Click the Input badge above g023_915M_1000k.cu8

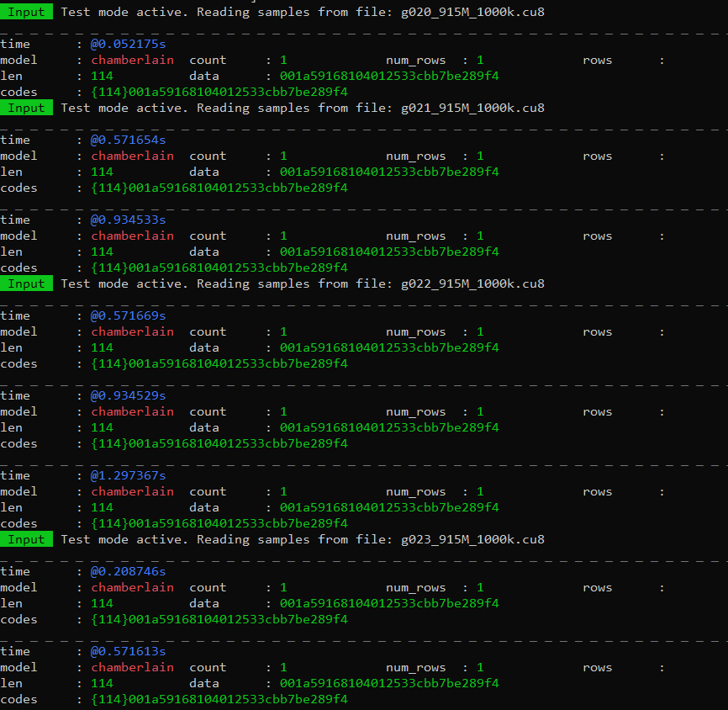pyautogui.click(x=26, y=539)
